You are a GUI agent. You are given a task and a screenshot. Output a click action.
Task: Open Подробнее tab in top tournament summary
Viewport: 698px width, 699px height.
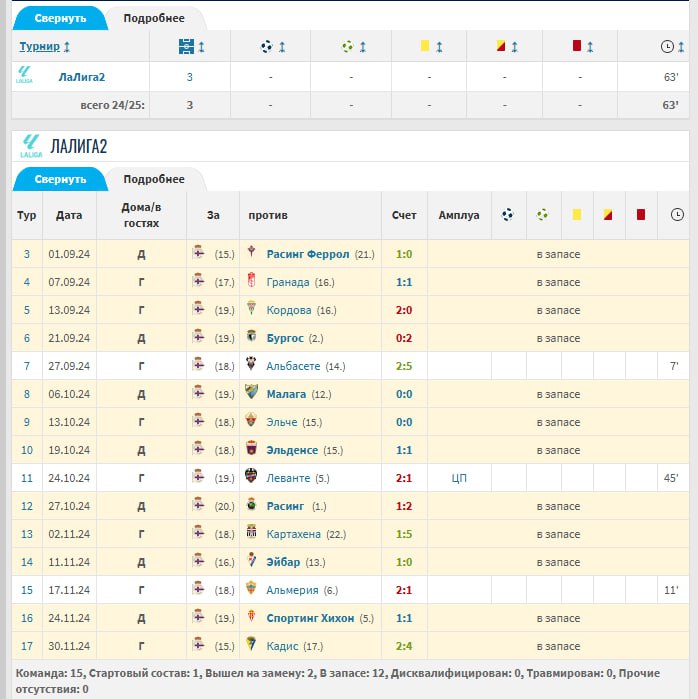click(154, 18)
